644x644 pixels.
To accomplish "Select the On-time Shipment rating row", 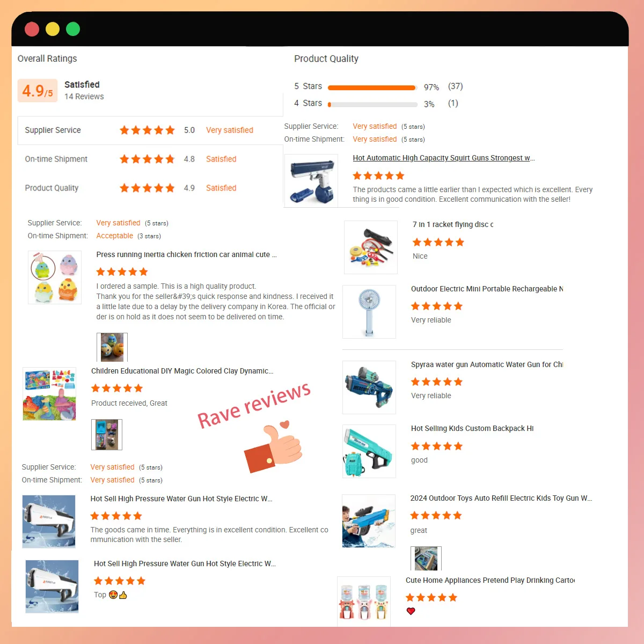I will click(150, 159).
